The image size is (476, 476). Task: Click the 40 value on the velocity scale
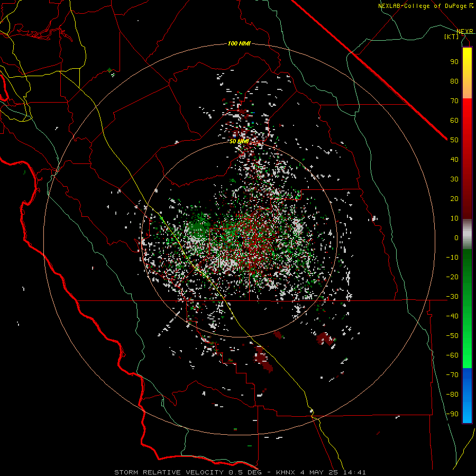tap(454, 160)
